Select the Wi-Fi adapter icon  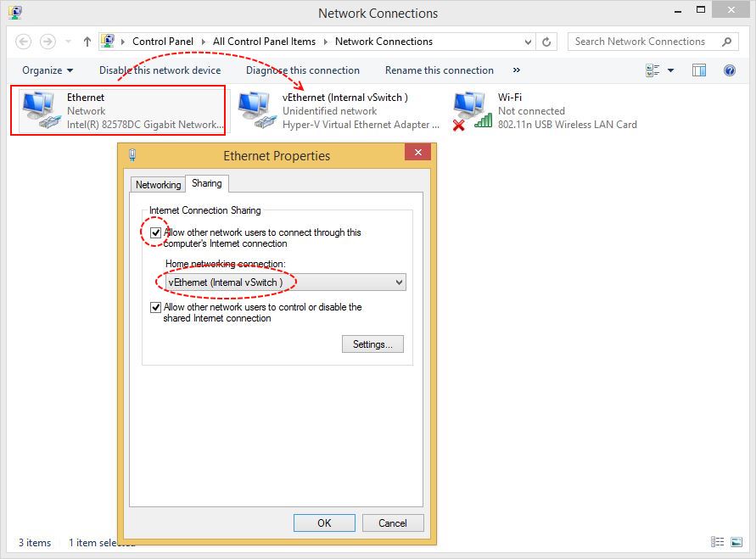click(473, 111)
